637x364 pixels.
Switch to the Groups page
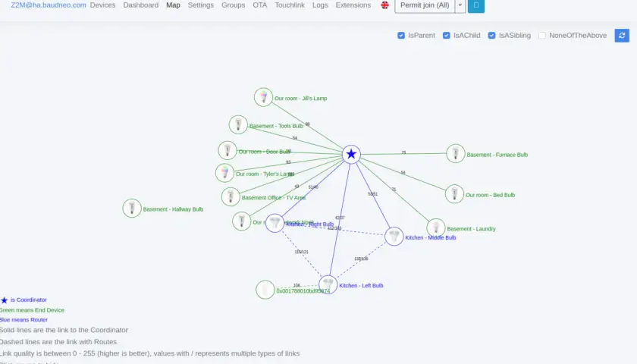[234, 5]
